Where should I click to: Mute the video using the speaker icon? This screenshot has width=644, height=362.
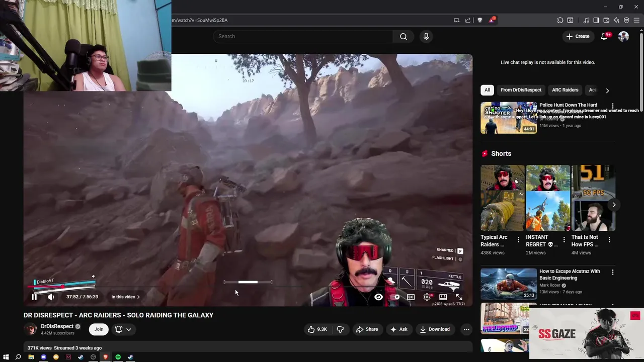(51, 297)
